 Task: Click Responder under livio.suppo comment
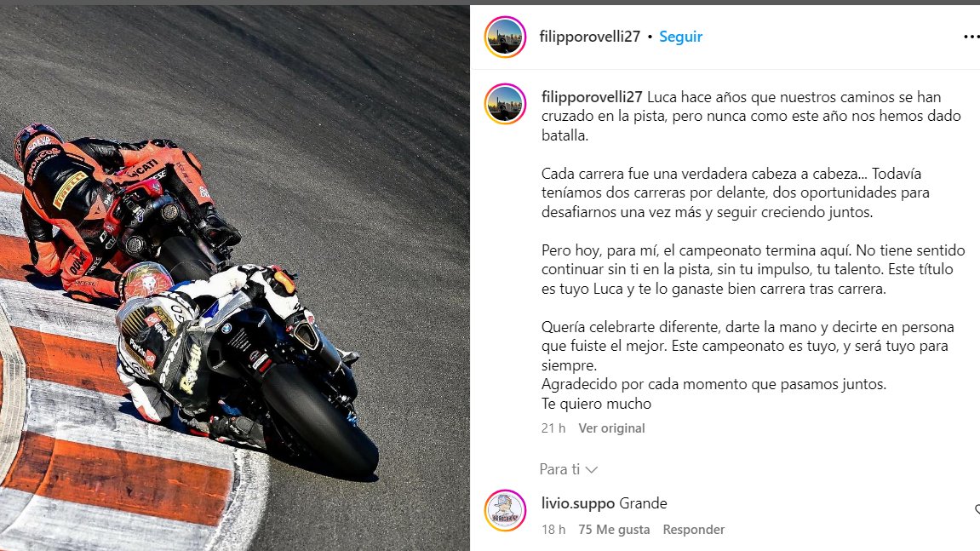pos(693,530)
